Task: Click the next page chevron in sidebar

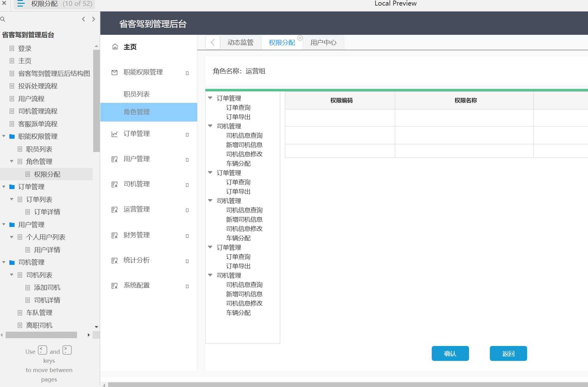Action: 93,19
